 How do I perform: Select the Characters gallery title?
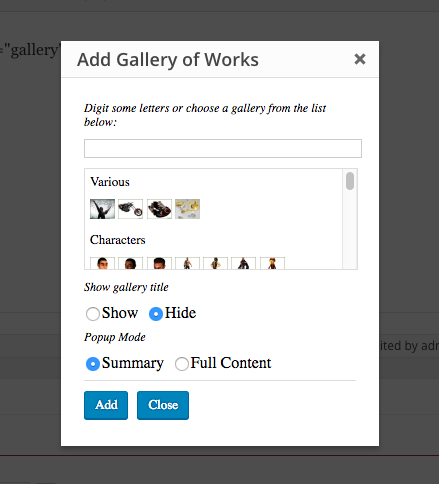pyautogui.click(x=117, y=240)
